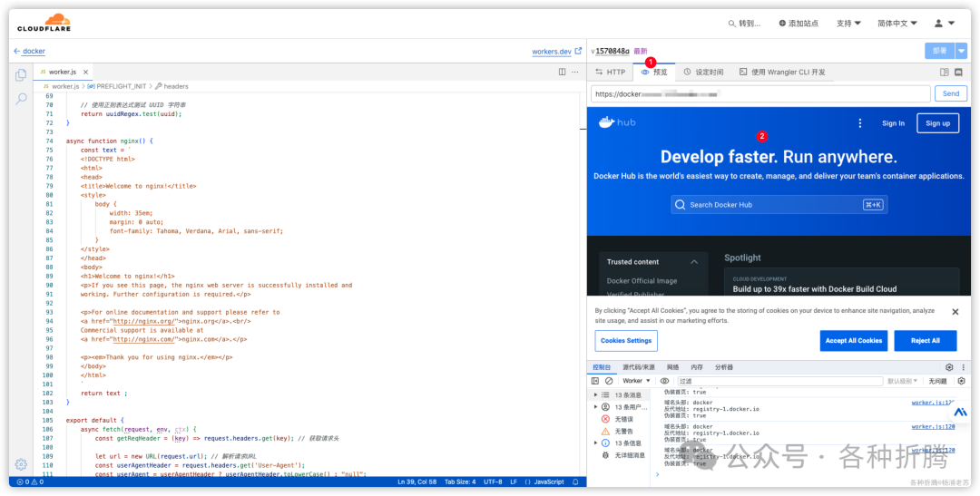
Task: Open the 简体中文 language dropdown
Action: 897,23
